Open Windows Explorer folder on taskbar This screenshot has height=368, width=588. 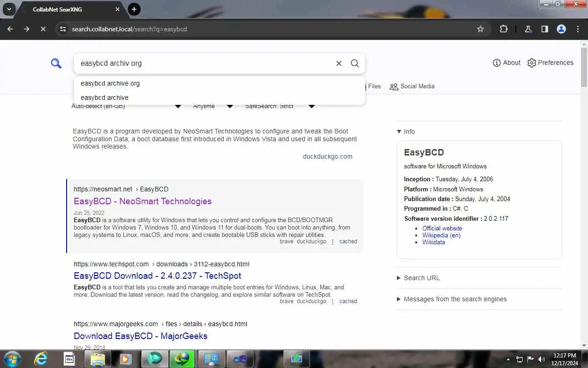[98, 359]
